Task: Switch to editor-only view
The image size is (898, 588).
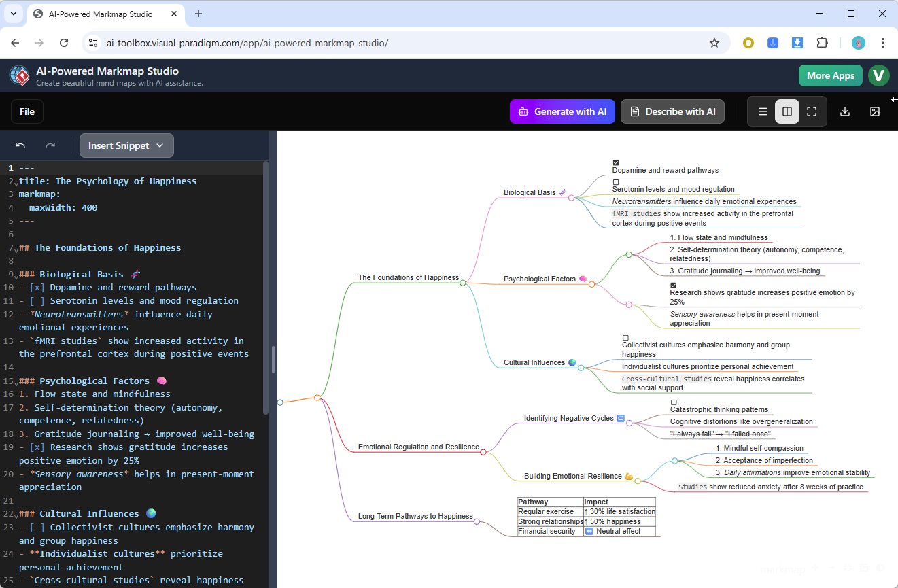Action: (762, 111)
